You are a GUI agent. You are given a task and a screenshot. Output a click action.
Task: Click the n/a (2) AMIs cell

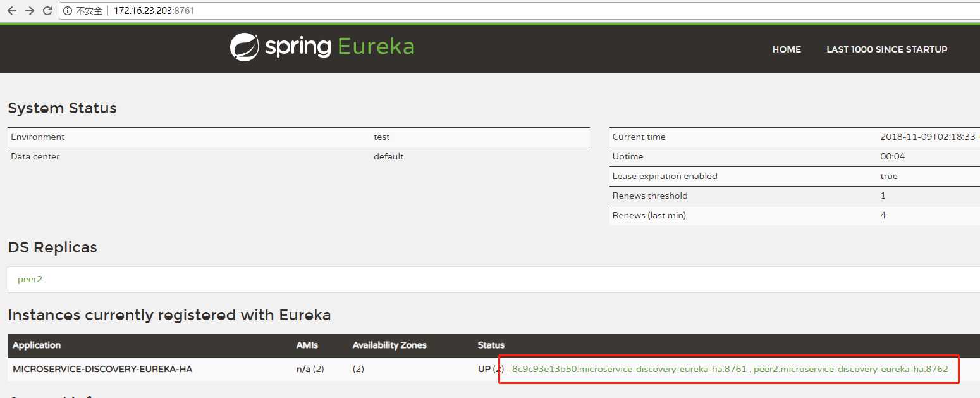310,369
